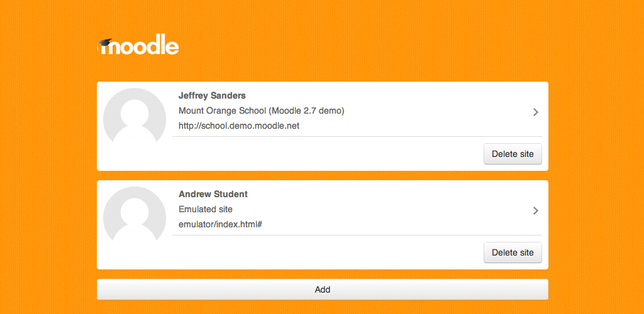Delete the Mount Orange School site

click(513, 154)
